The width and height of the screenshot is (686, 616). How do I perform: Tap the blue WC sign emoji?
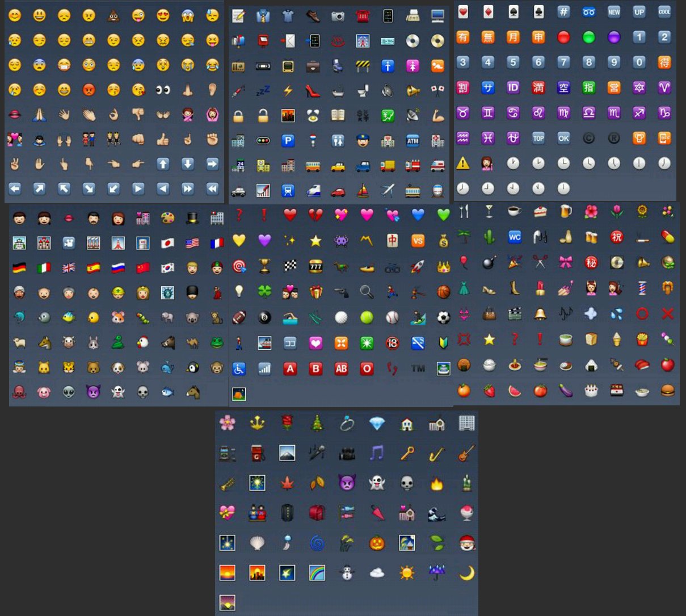pos(514,237)
